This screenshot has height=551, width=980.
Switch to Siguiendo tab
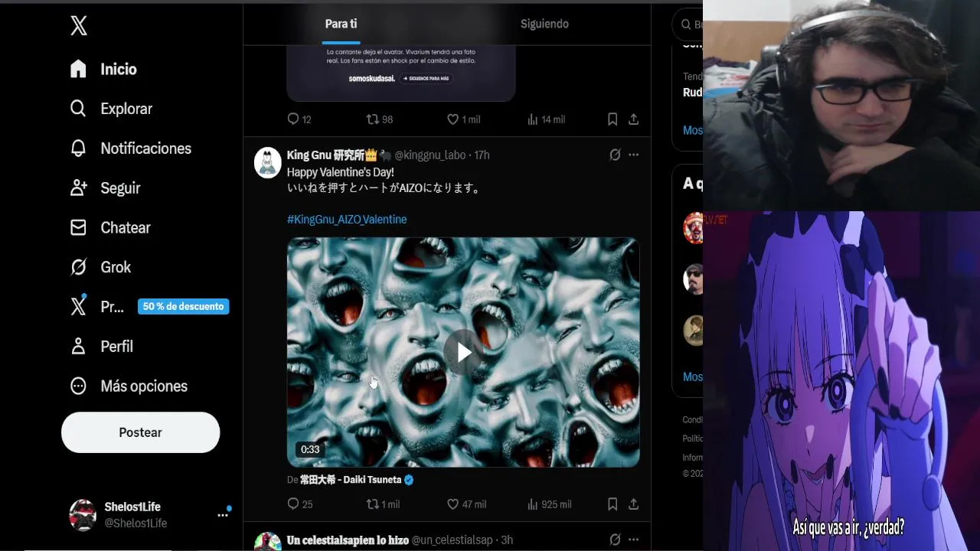(544, 24)
